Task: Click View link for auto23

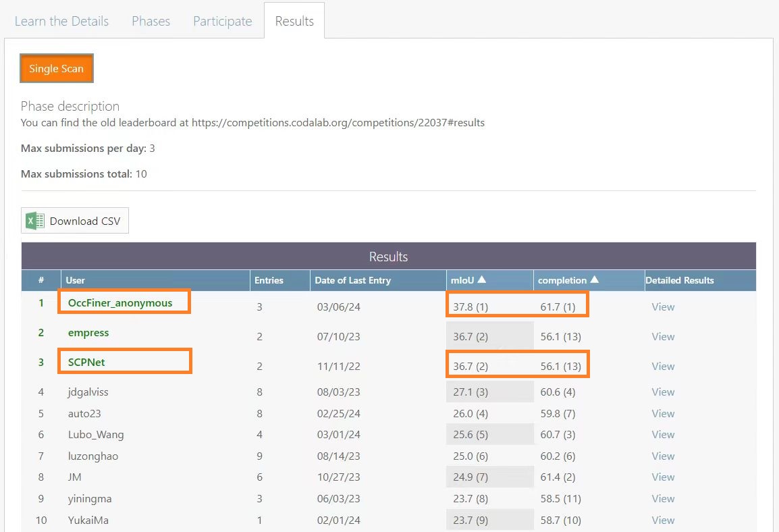Action: (662, 413)
